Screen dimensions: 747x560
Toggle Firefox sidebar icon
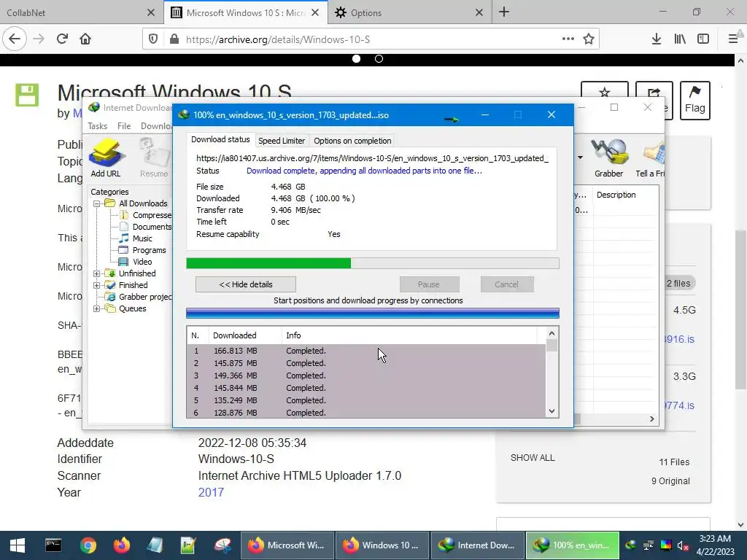[x=703, y=39]
